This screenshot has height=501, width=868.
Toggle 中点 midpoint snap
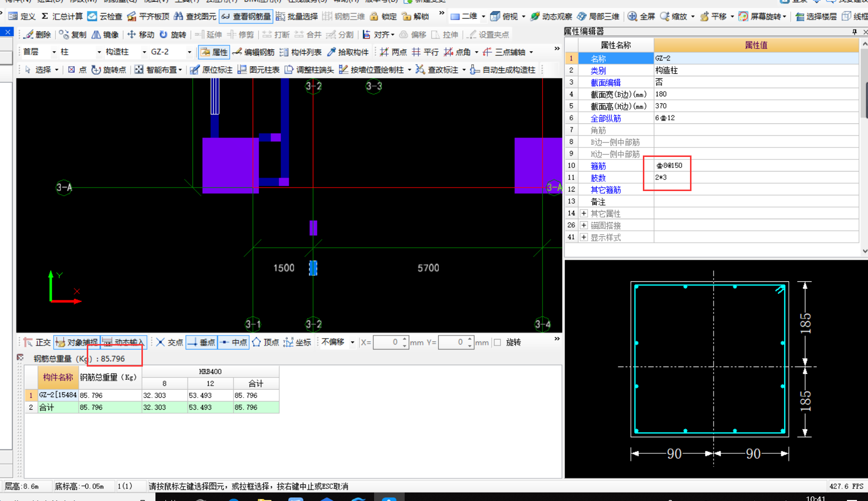[x=233, y=342]
